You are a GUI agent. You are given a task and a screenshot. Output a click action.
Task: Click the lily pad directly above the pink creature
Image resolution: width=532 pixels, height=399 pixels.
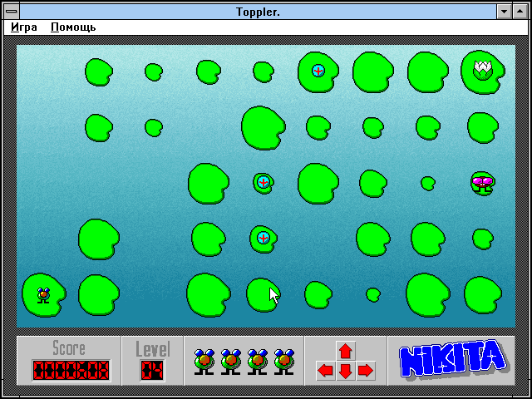[482, 127]
